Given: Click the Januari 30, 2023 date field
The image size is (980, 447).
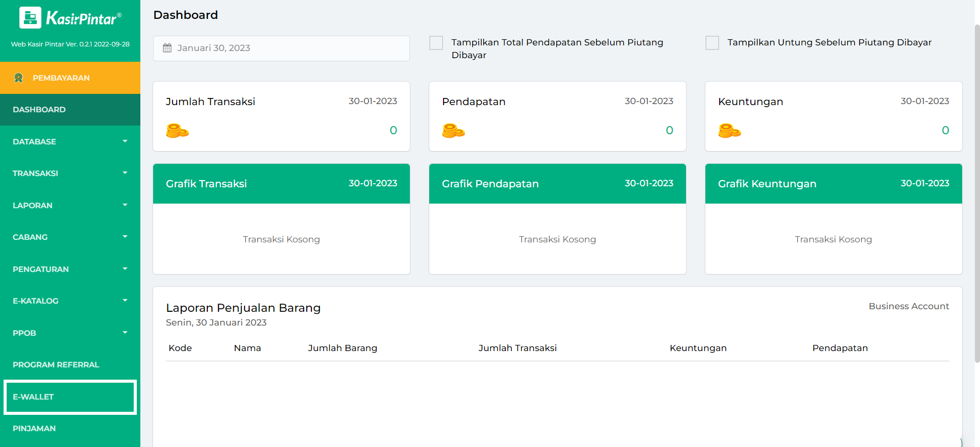Looking at the screenshot, I should pyautogui.click(x=281, y=48).
